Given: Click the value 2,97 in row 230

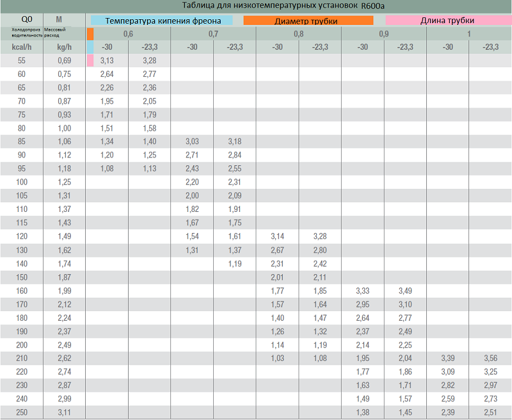Looking at the screenshot, I should click(491, 385).
